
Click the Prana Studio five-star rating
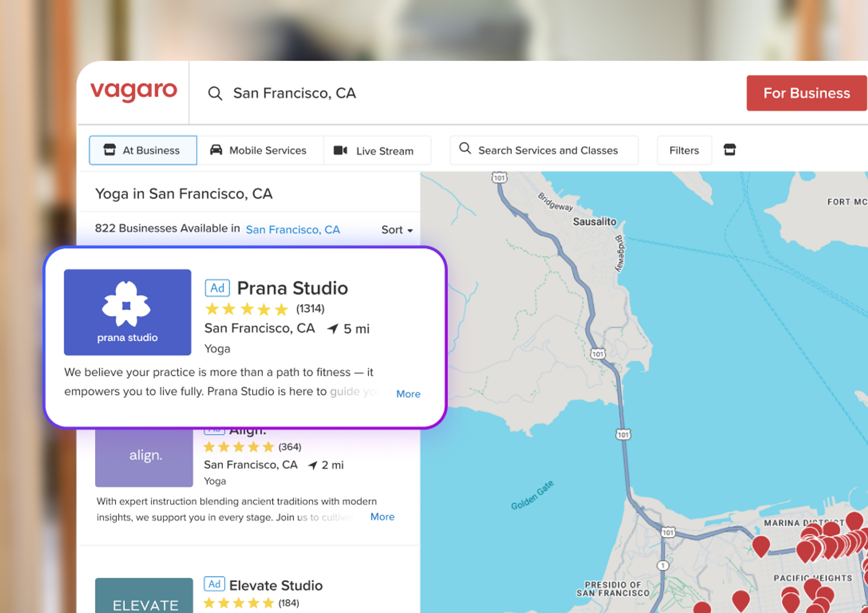point(246,309)
